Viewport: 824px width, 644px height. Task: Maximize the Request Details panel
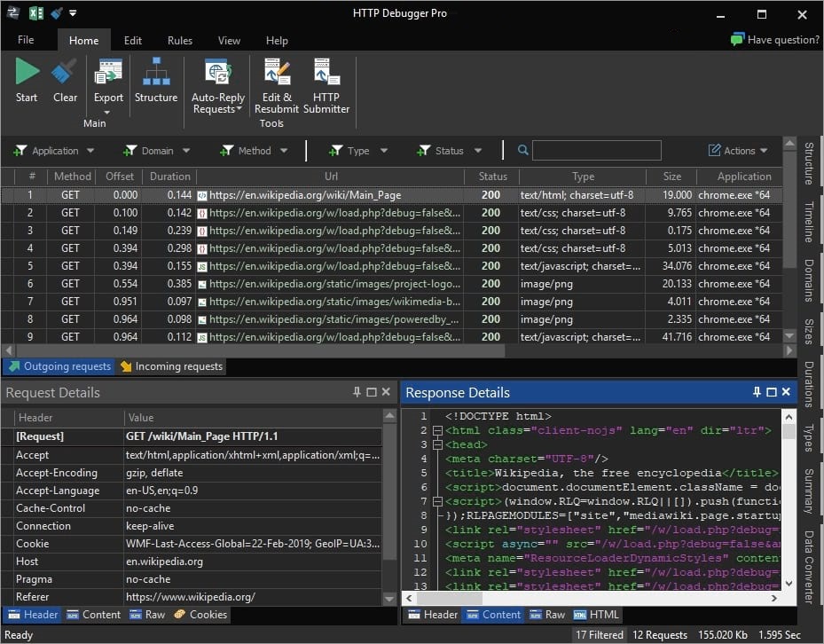[372, 392]
